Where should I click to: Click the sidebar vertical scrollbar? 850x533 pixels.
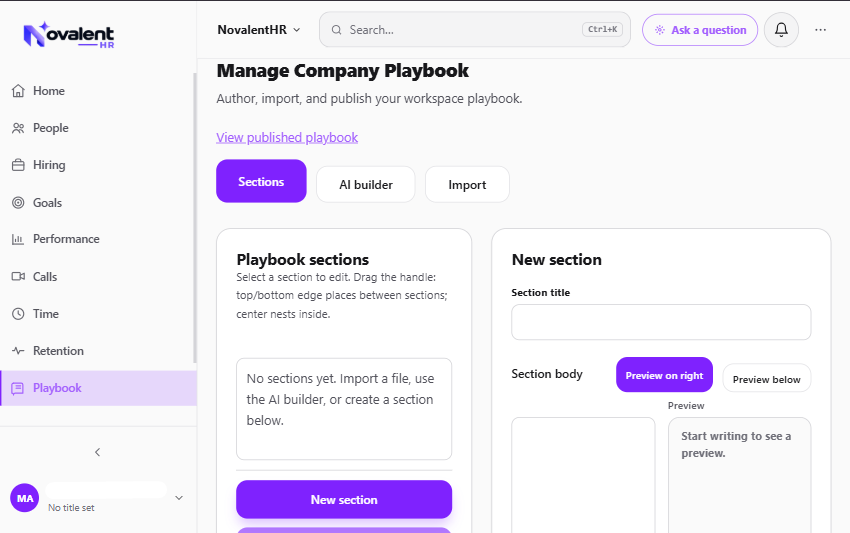195,218
